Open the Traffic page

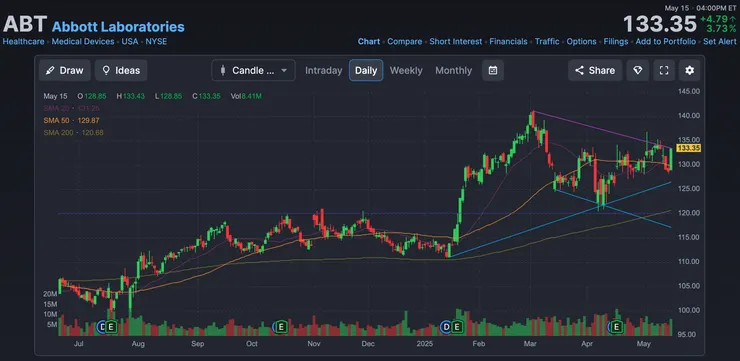point(547,42)
